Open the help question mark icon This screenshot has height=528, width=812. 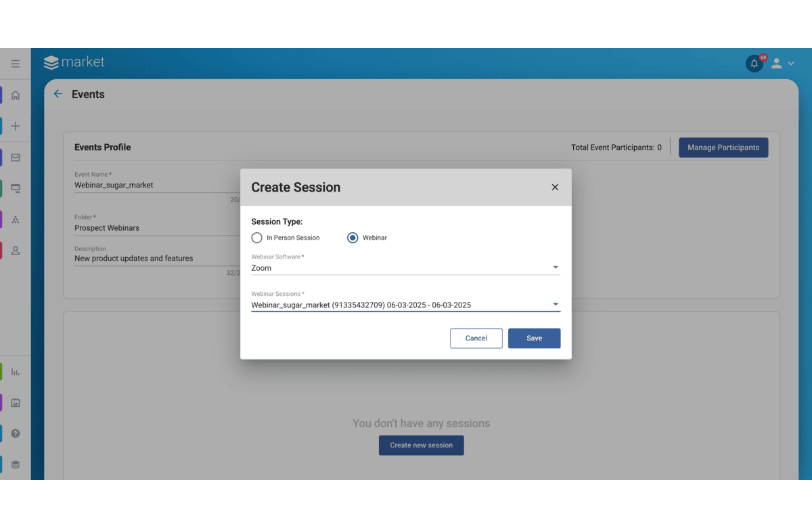(16, 433)
